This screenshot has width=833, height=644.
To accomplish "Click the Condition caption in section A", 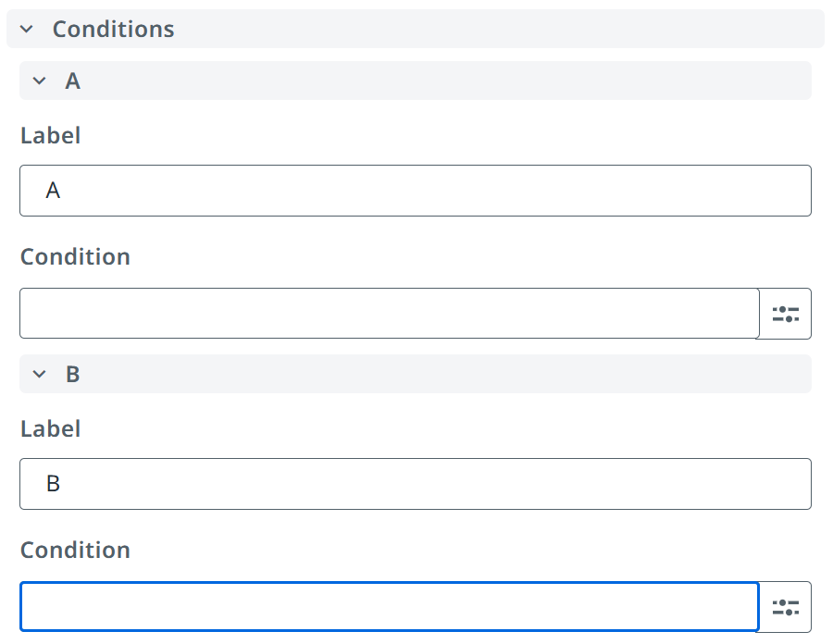I will [76, 257].
